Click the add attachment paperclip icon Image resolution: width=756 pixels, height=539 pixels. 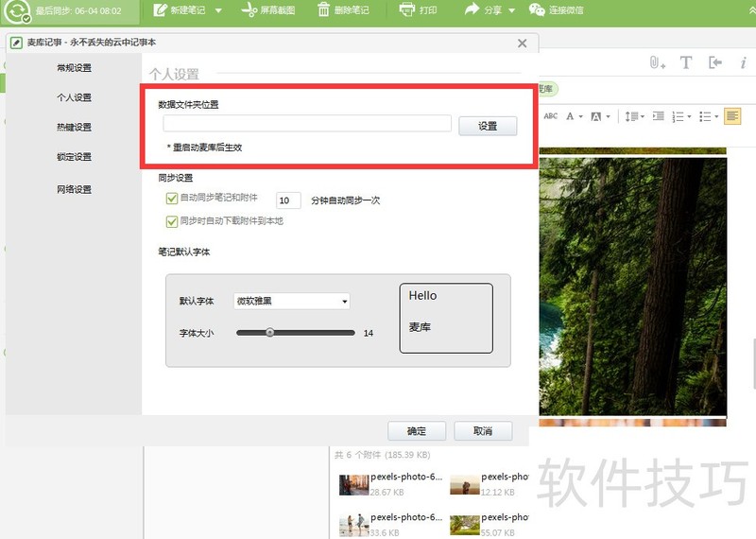tap(657, 62)
